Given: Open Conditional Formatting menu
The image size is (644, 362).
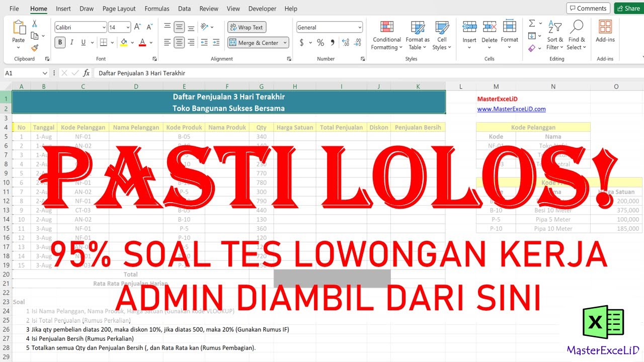Looking at the screenshot, I should tap(387, 35).
